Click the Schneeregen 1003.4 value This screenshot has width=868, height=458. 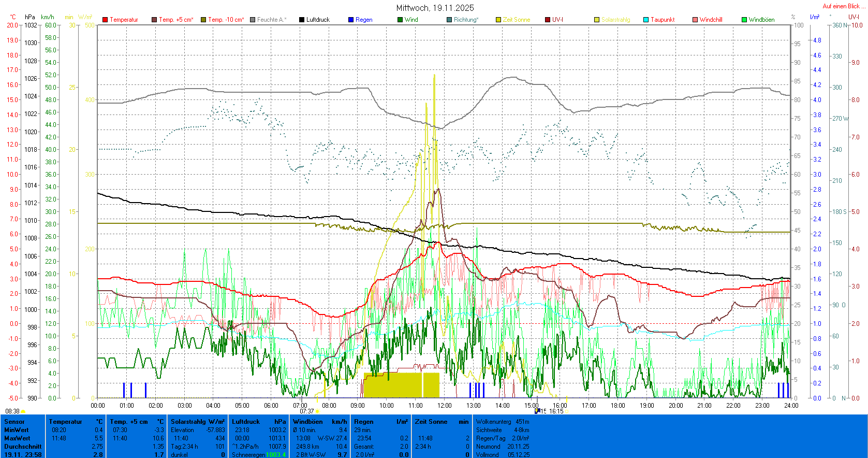[x=275, y=455]
